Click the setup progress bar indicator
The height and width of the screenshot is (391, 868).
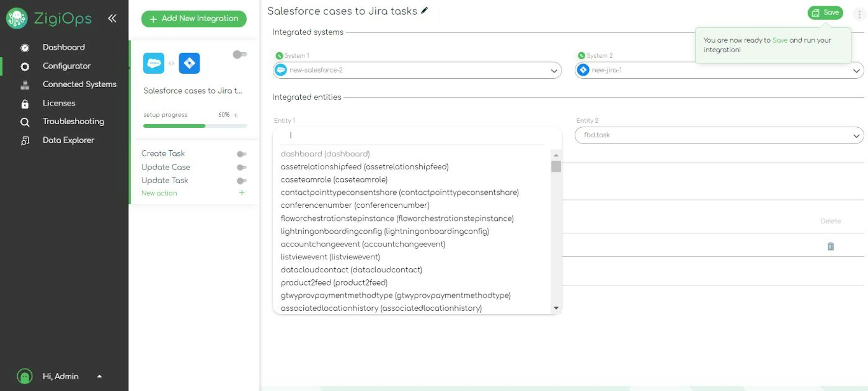point(194,125)
